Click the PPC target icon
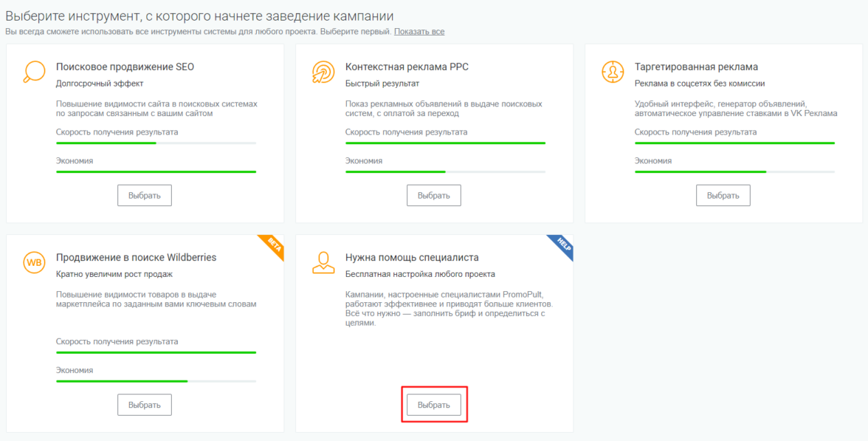The width and height of the screenshot is (868, 441). pos(323,72)
